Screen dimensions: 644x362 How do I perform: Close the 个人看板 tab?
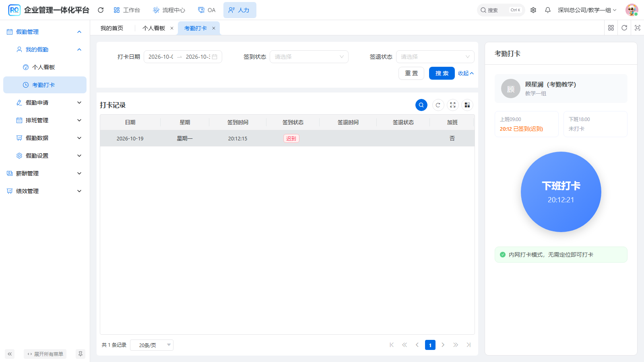click(x=172, y=28)
